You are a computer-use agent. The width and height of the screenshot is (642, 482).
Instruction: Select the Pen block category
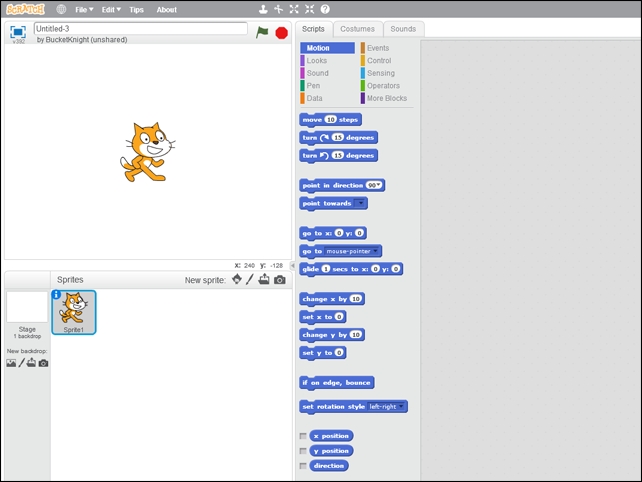click(x=313, y=86)
